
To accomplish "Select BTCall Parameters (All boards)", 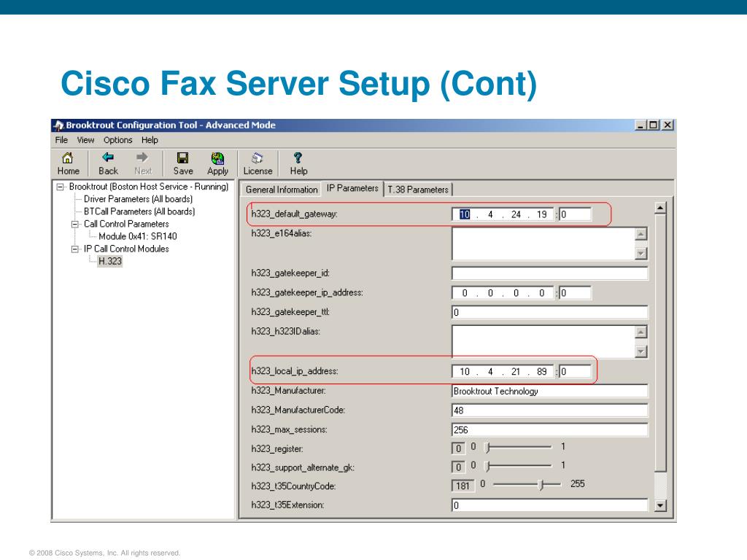I will [x=139, y=211].
